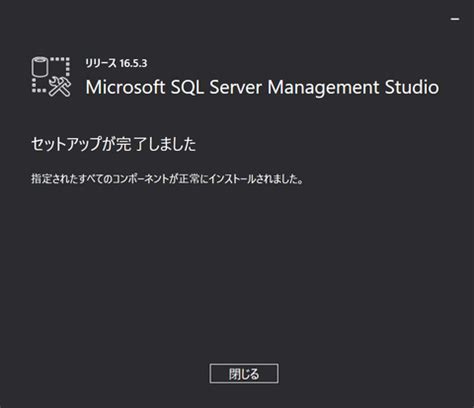Click the wrench and hammer tools icon

(60, 87)
